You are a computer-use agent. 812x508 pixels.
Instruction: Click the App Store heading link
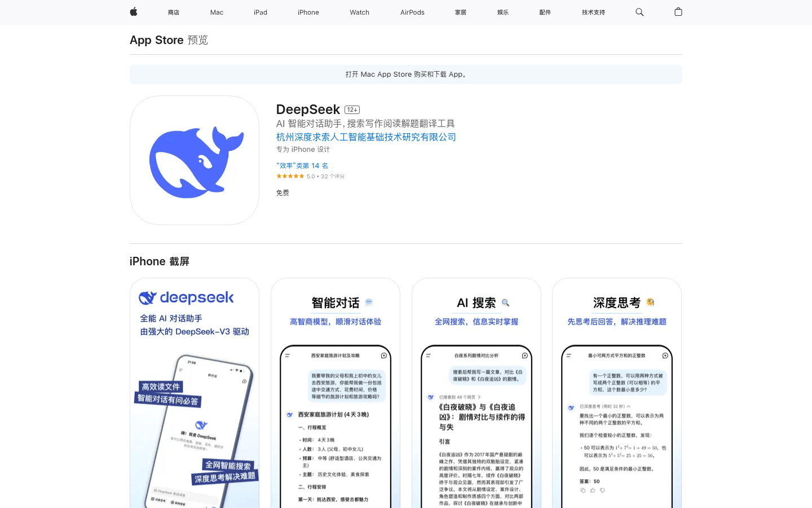pyautogui.click(x=157, y=40)
